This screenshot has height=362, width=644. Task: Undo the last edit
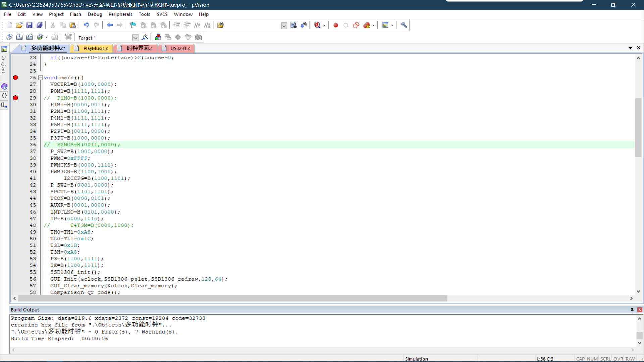(x=86, y=25)
